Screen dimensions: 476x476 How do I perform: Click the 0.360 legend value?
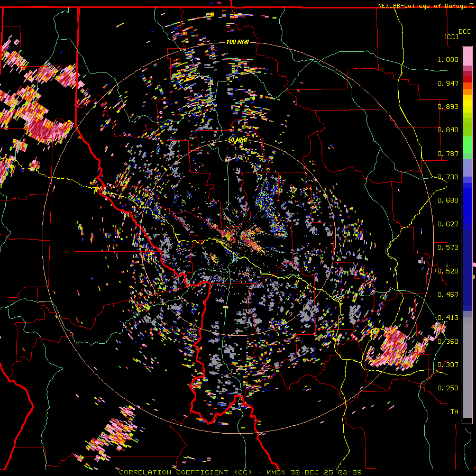[x=448, y=341]
